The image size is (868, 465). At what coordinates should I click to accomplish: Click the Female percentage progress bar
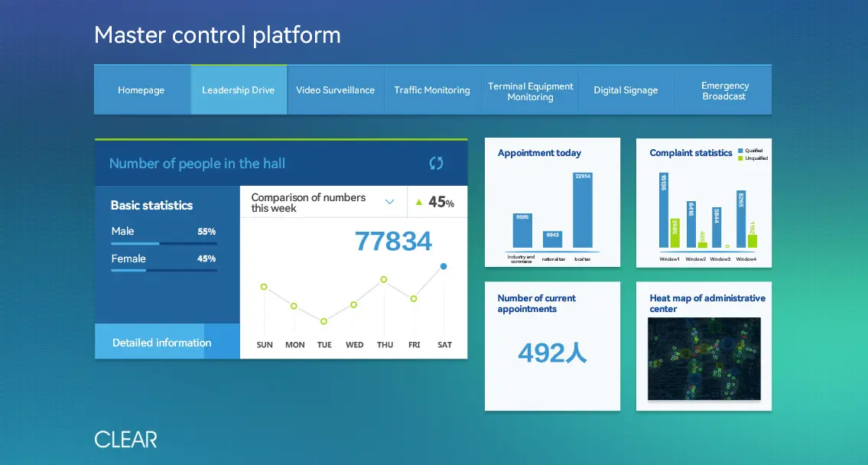[164, 270]
